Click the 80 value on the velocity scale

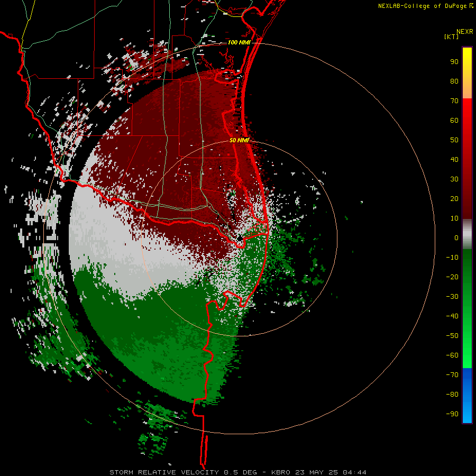tap(454, 81)
